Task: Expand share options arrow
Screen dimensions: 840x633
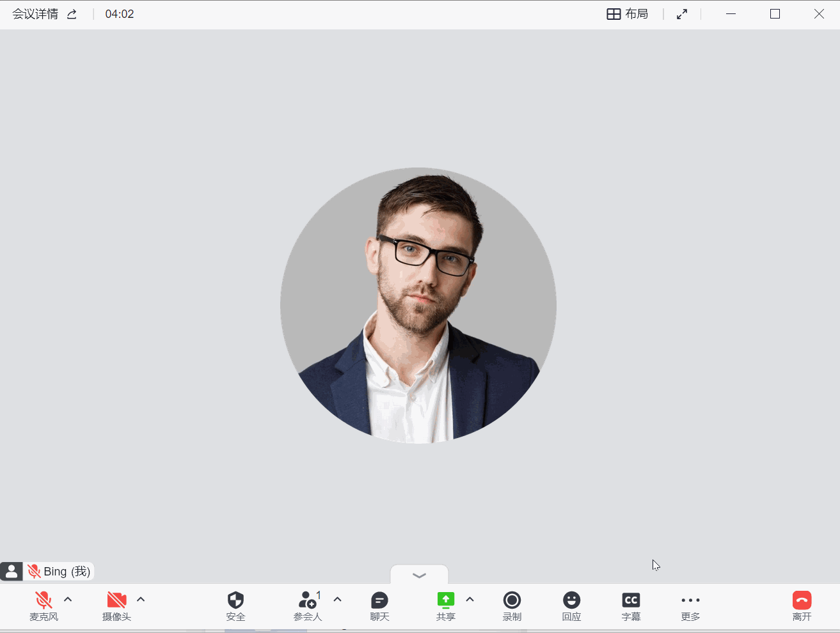Action: coord(470,600)
